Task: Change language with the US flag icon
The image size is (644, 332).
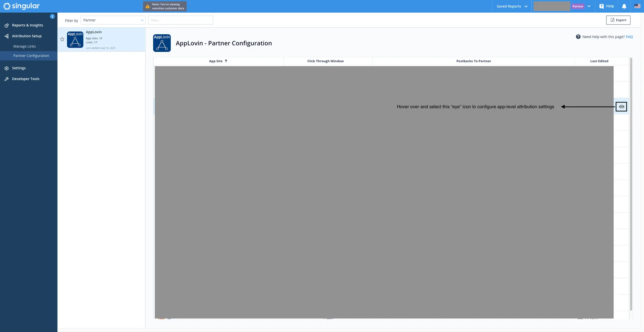Action: click(637, 6)
